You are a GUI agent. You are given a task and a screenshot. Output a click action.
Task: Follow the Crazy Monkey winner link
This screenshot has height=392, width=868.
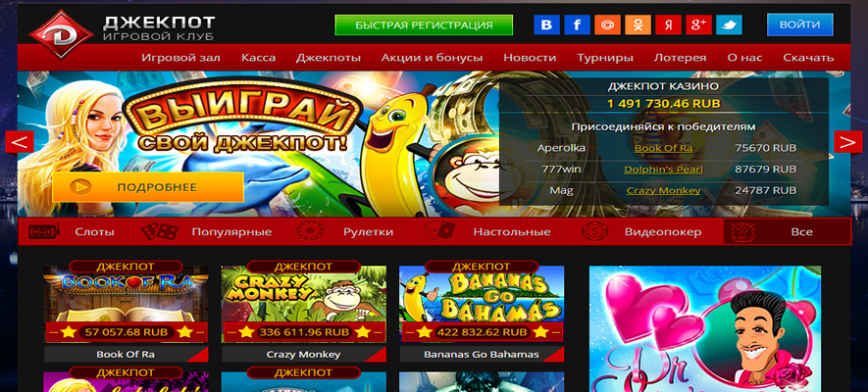pyautogui.click(x=664, y=190)
